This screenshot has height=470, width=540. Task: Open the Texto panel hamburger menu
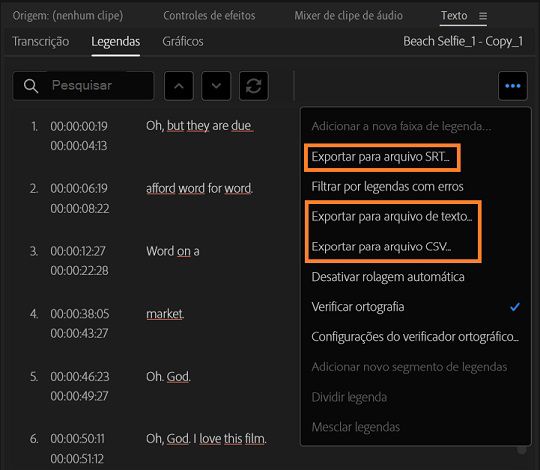point(483,16)
